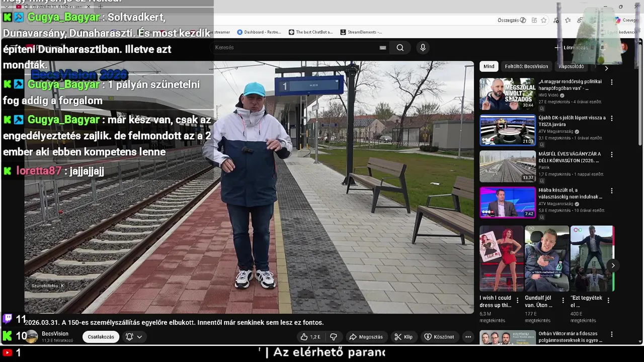Start voice search with the microphone icon
644x362 pixels.
(x=423, y=48)
